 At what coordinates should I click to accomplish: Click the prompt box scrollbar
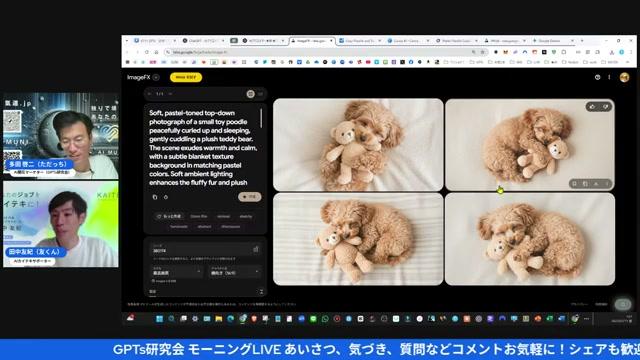tap(261, 118)
